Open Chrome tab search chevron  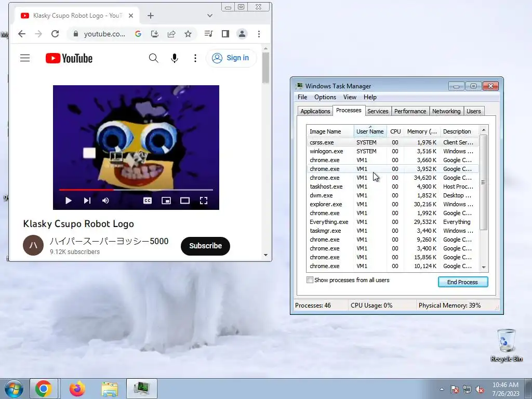pos(210,16)
